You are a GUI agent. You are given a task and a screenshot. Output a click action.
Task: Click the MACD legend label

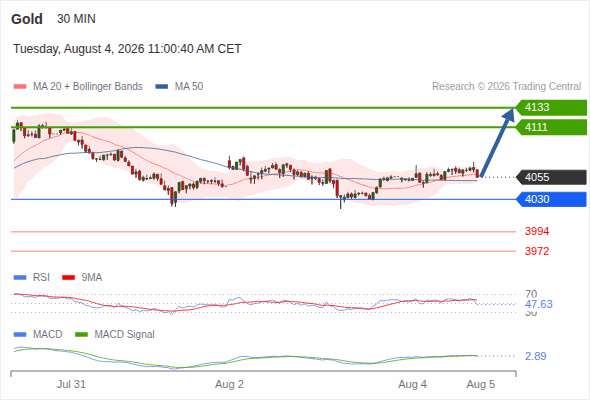[x=48, y=334]
